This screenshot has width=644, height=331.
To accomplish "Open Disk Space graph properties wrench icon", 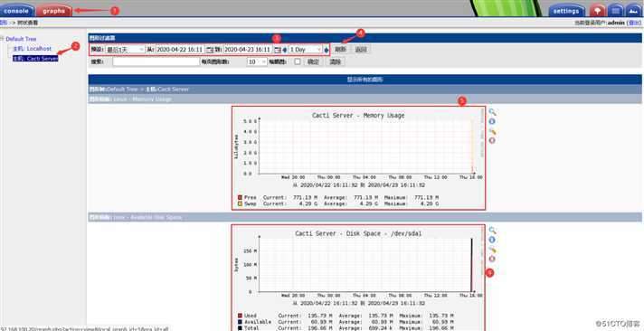I will click(492, 250).
